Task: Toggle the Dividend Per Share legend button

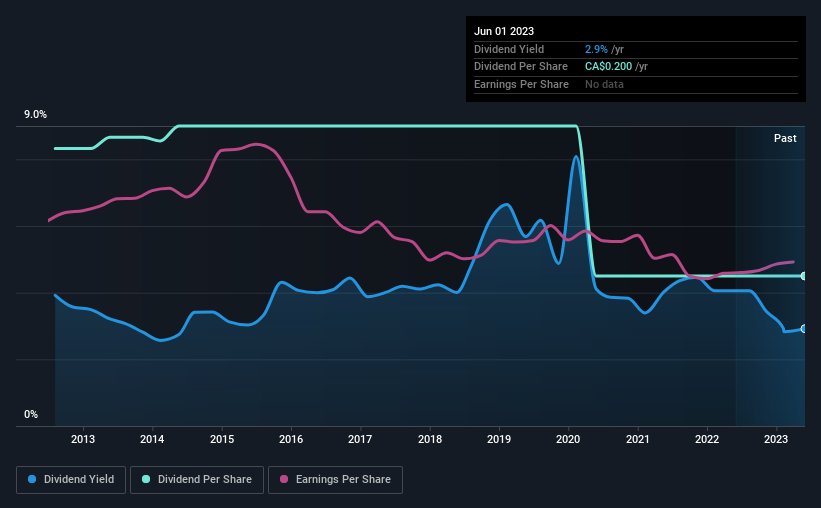Action: point(197,480)
